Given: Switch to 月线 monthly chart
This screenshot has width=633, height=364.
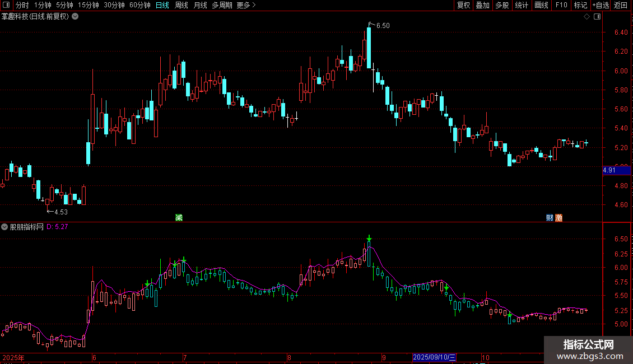Looking at the screenshot, I should pos(200,5).
